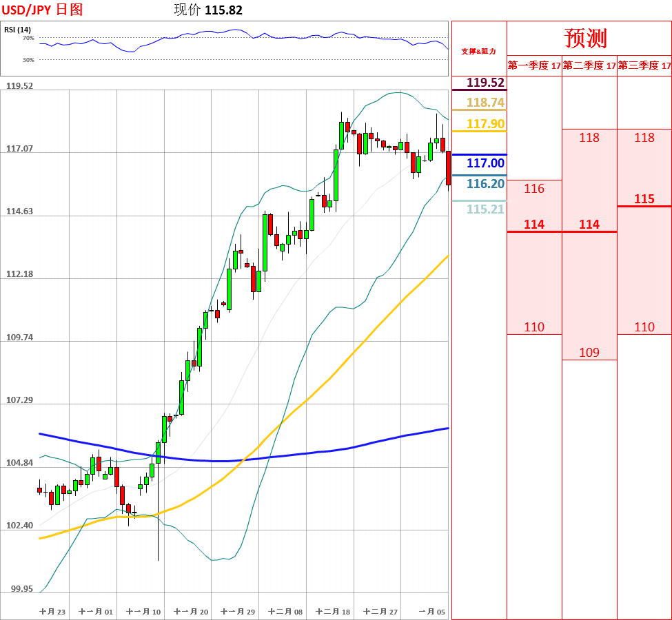Viewport: 672px width, 620px height.
Task: Click the 第三季度 17 column header
Action: 644,65
